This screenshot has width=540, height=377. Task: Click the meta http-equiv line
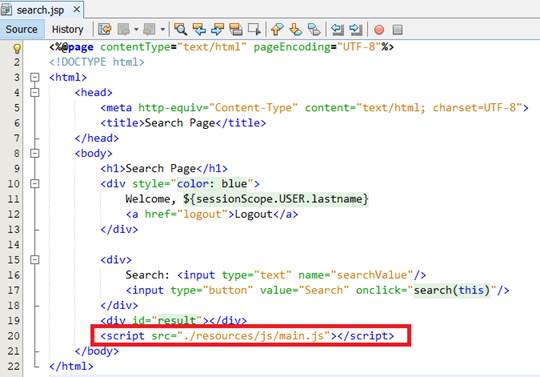point(314,108)
